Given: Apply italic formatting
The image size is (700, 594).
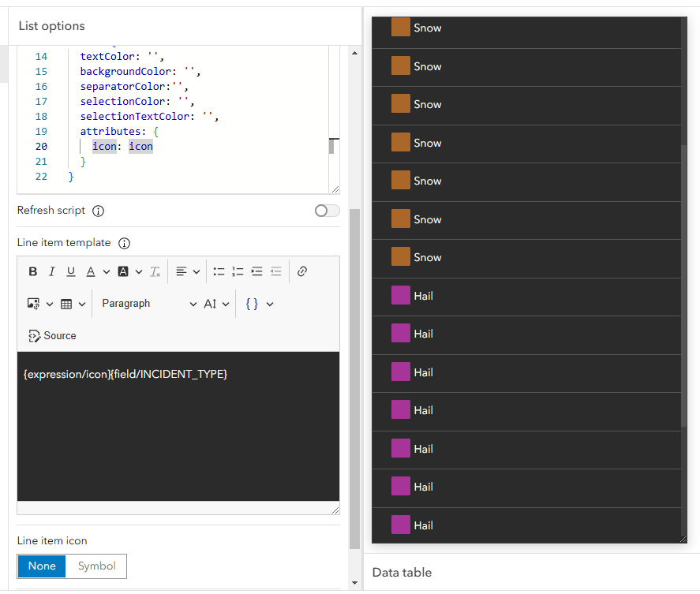Looking at the screenshot, I should pos(51,271).
